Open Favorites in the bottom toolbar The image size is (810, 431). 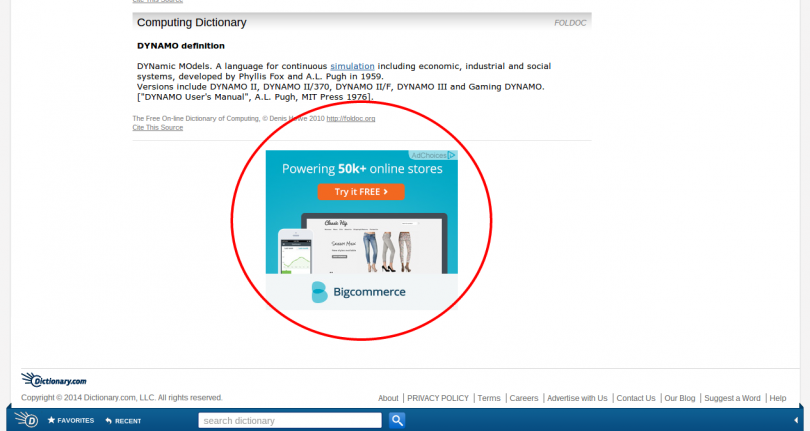coord(71,420)
